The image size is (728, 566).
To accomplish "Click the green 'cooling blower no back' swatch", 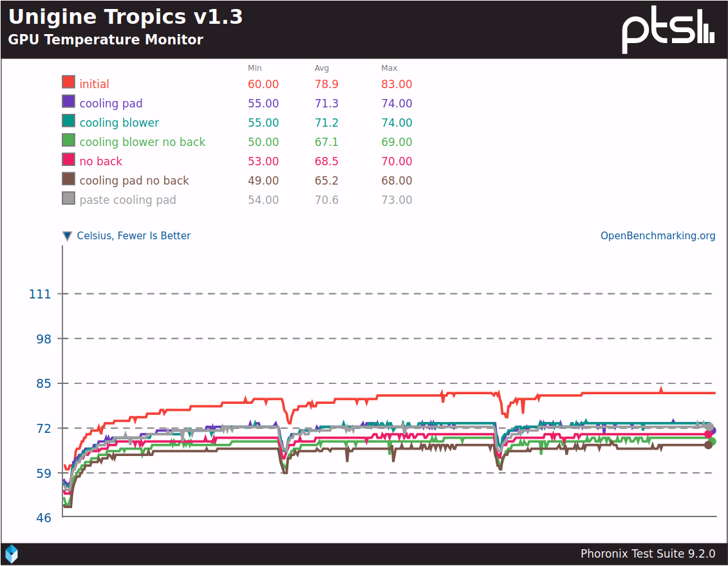I will tap(69, 140).
